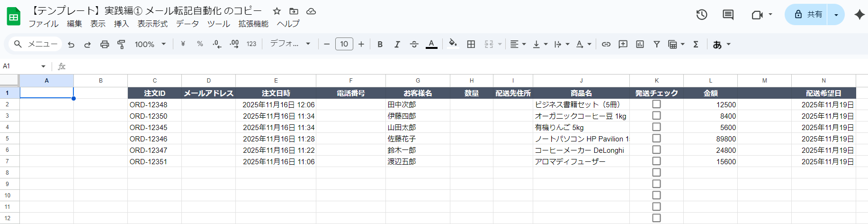This screenshot has width=868, height=224.
Task: Check shipping box for ORD-12351
Action: click(656, 161)
